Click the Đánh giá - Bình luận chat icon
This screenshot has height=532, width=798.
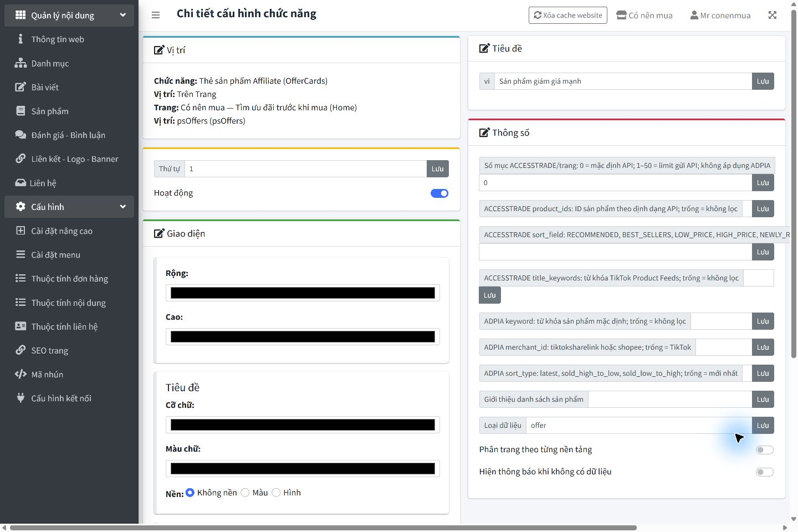pyautogui.click(x=21, y=135)
